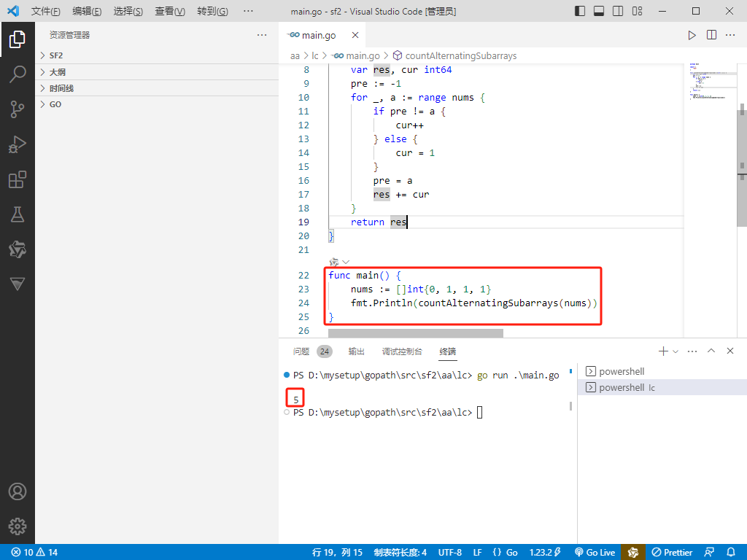This screenshot has height=560, width=747.
Task: Open the Manage gear menu
Action: tap(18, 526)
